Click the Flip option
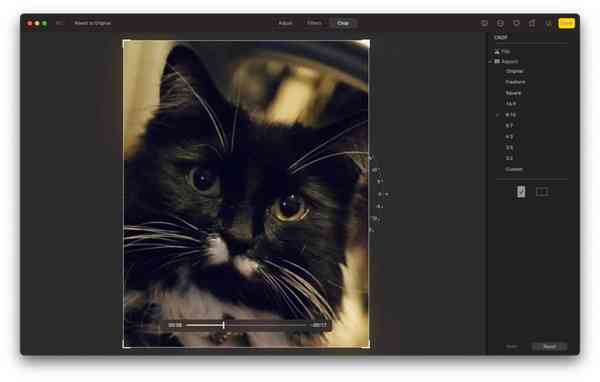Screen dimensions: 600x382 (502, 52)
